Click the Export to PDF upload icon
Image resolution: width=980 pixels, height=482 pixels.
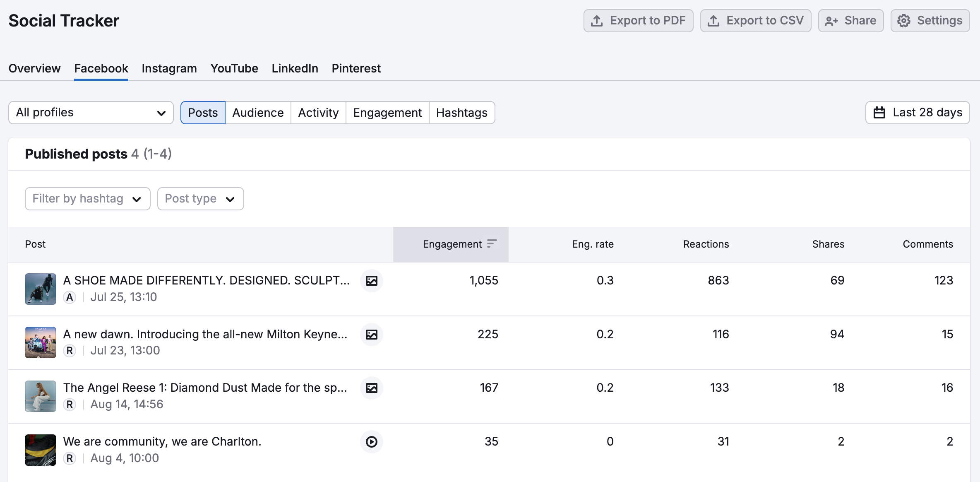pyautogui.click(x=597, y=20)
